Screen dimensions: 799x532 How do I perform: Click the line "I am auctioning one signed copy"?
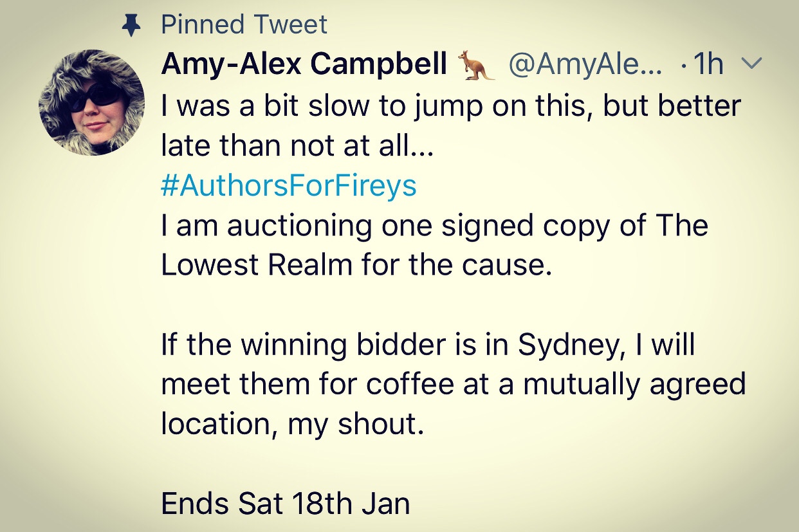(x=434, y=226)
